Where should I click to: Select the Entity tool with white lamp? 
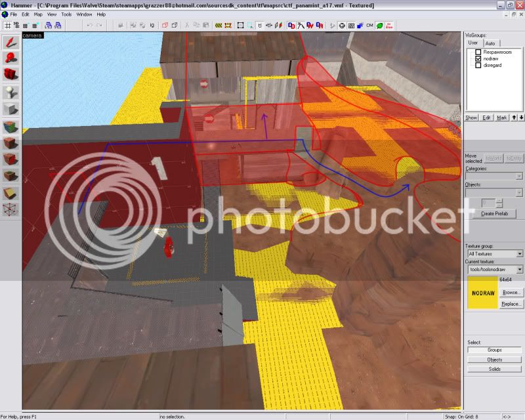point(10,92)
